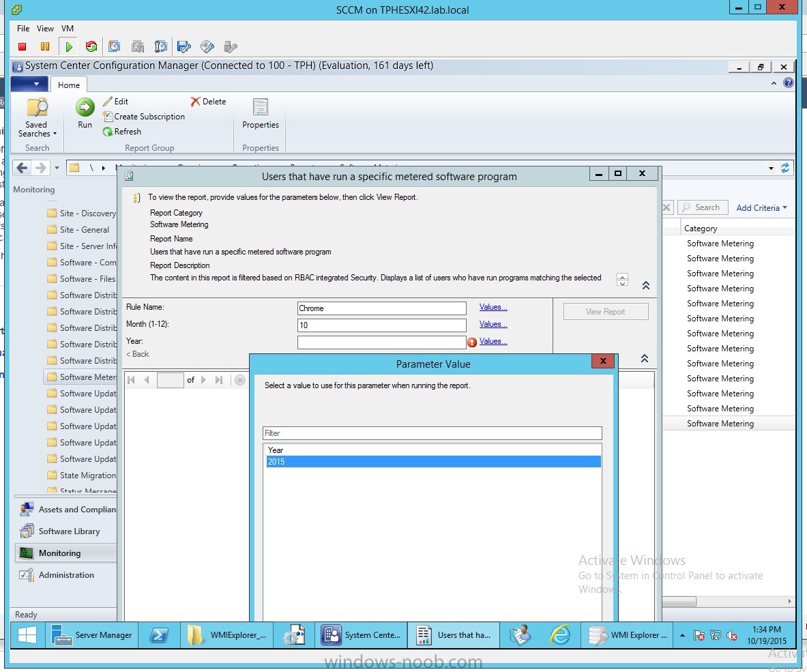Click the USB device connect icon
This screenshot has height=672, width=807.
[231, 47]
